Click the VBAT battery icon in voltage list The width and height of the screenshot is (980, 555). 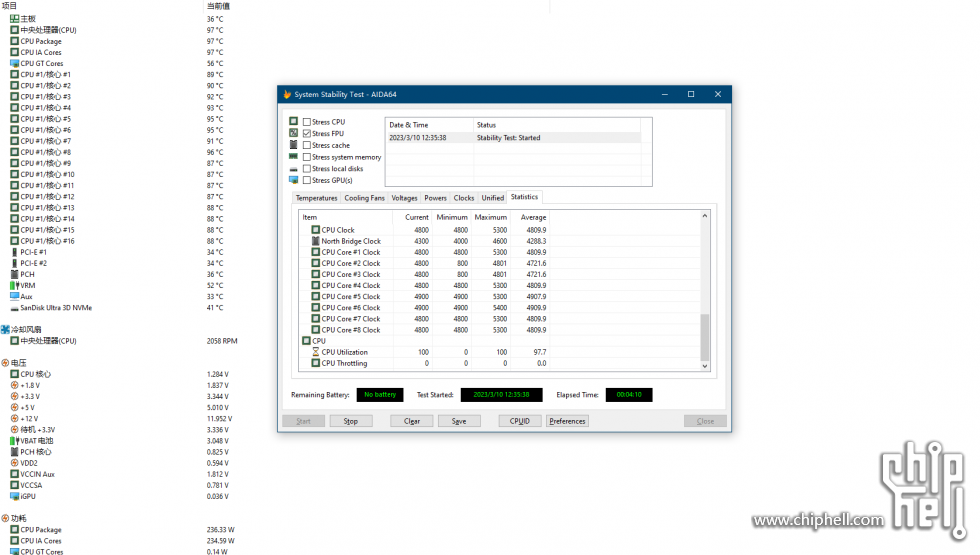(14, 440)
